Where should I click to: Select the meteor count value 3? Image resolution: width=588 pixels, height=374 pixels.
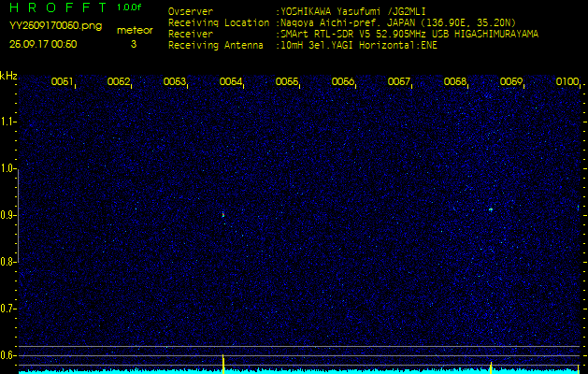tap(133, 44)
